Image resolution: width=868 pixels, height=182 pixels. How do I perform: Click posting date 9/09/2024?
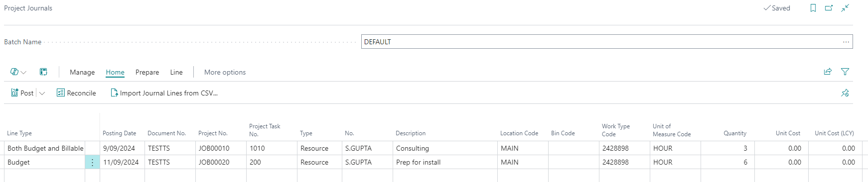click(x=122, y=148)
